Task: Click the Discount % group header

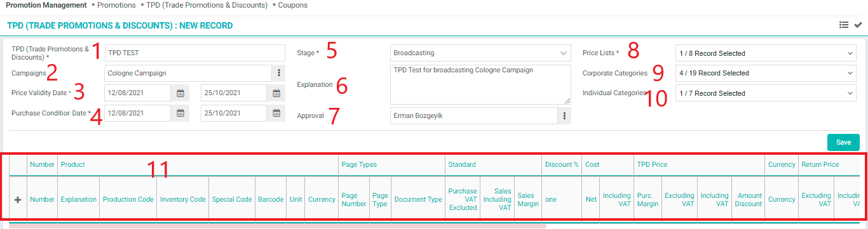Action: pos(562,164)
